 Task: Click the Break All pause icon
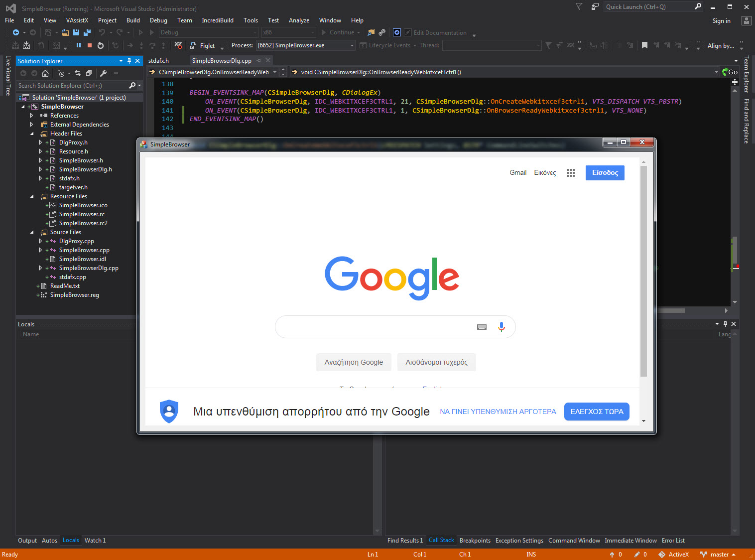coord(79,45)
